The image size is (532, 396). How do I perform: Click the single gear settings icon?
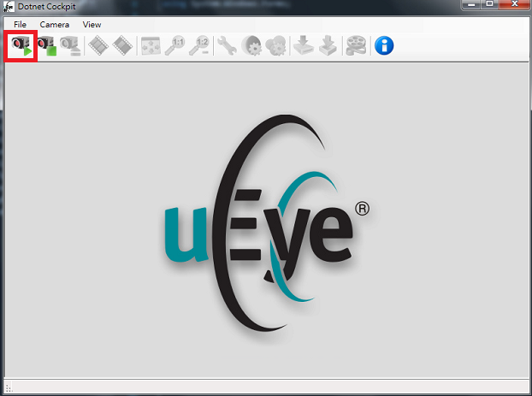point(251,46)
